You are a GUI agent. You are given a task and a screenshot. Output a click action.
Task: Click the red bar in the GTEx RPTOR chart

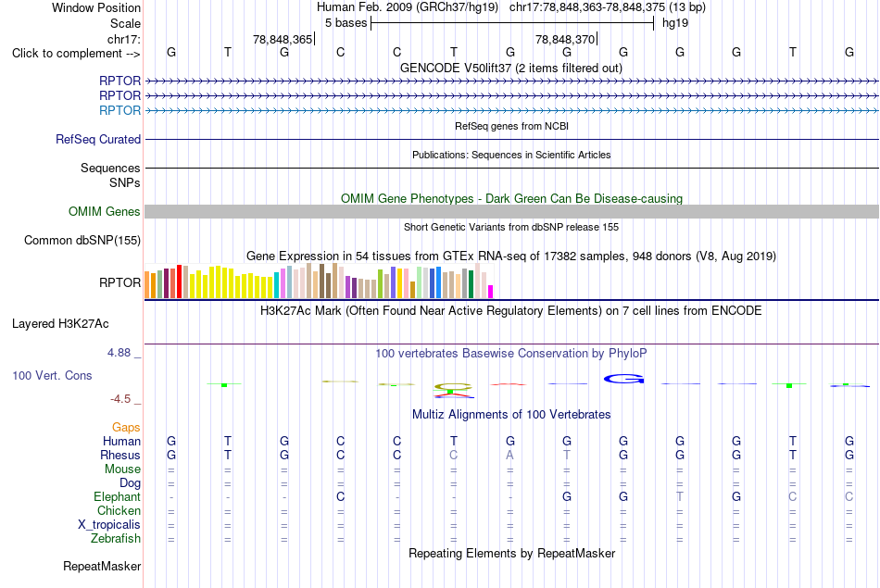[179, 281]
